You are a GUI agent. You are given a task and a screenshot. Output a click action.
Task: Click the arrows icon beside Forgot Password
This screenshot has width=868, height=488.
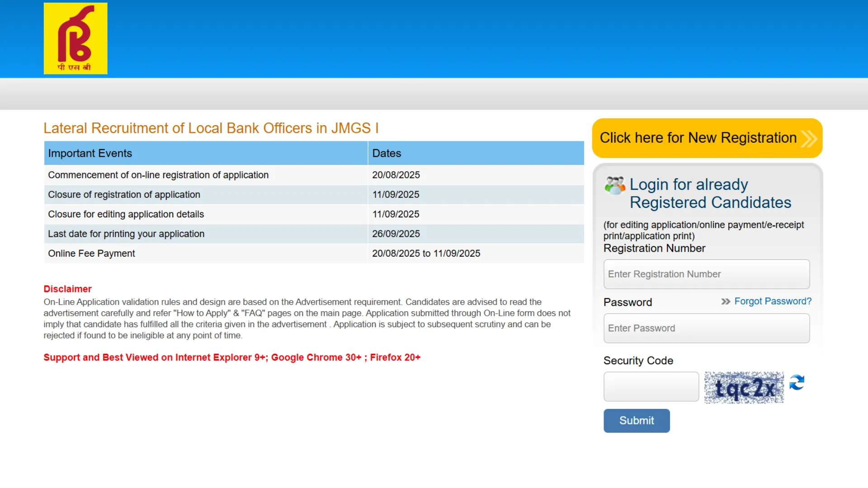click(726, 301)
